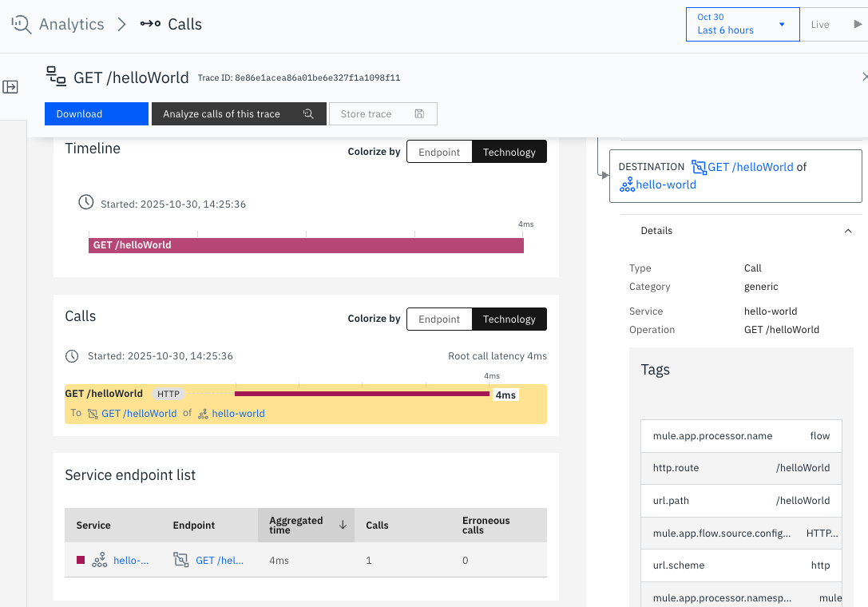Viewport: 868px width, 607px height.
Task: Go to Analytics breadcrumb
Action: coord(71,24)
